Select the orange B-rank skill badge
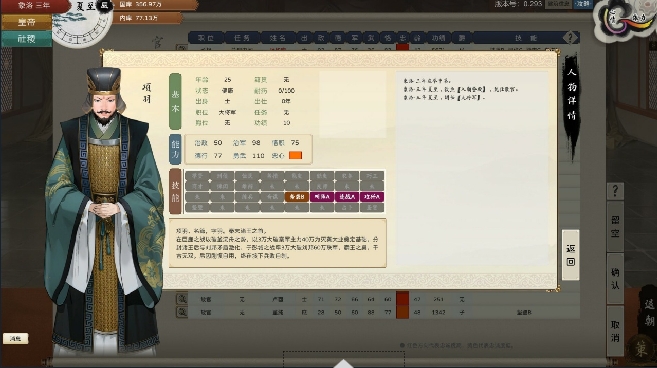The width and height of the screenshot is (657, 368). click(x=297, y=197)
